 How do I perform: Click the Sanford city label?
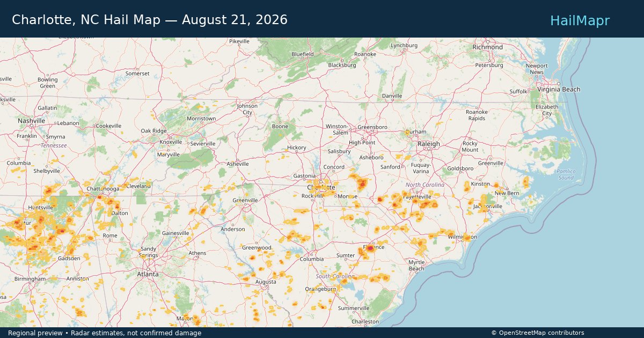pos(390,167)
